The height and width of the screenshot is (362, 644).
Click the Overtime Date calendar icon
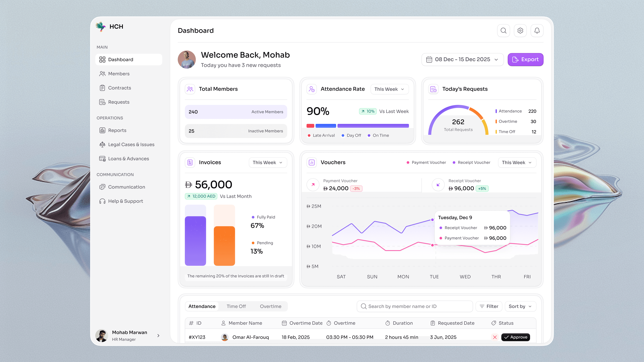(284, 323)
